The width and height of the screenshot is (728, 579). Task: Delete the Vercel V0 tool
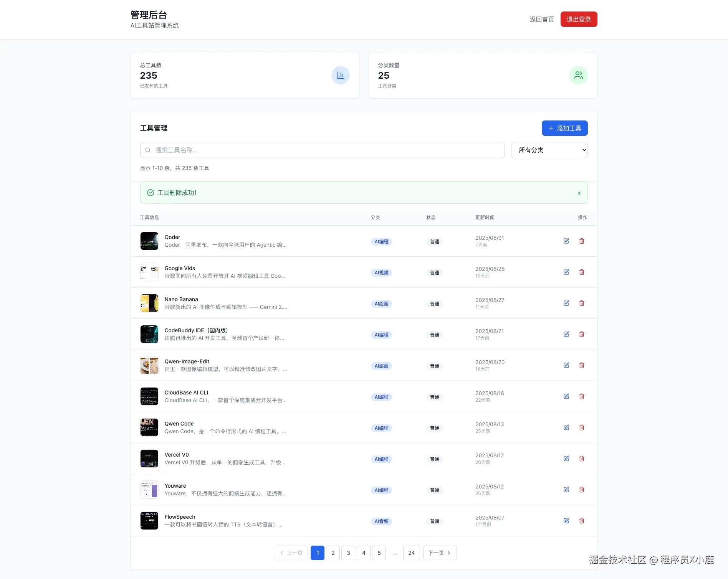(x=582, y=459)
